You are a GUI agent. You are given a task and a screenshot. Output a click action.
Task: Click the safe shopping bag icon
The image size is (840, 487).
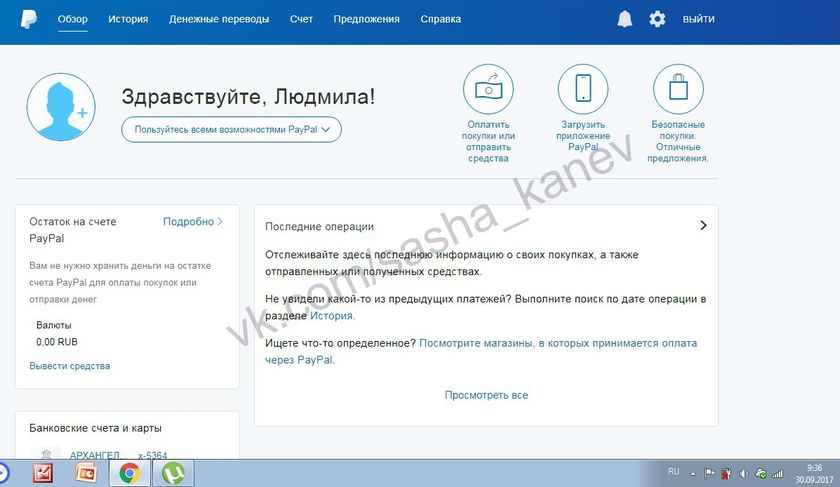click(x=678, y=89)
